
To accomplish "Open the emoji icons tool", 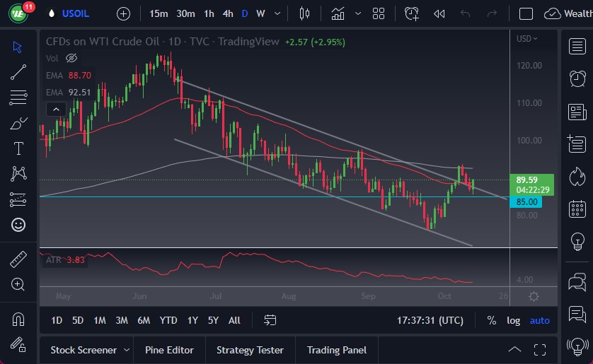I will 18,225.
